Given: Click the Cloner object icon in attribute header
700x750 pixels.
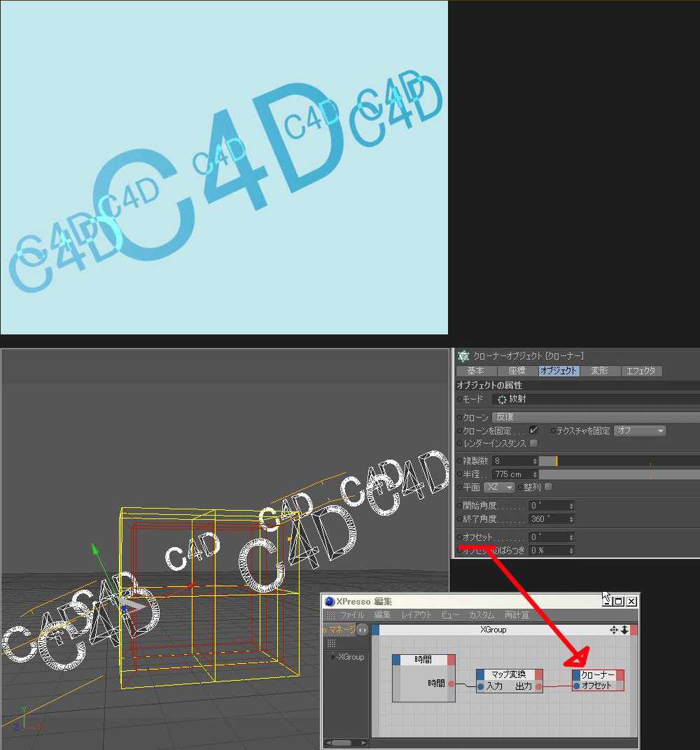Looking at the screenshot, I should point(463,356).
